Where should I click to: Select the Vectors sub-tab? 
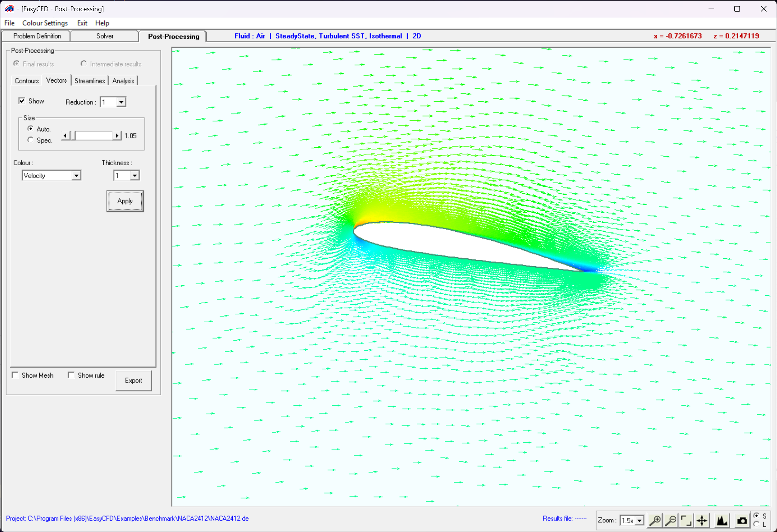pyautogui.click(x=56, y=80)
